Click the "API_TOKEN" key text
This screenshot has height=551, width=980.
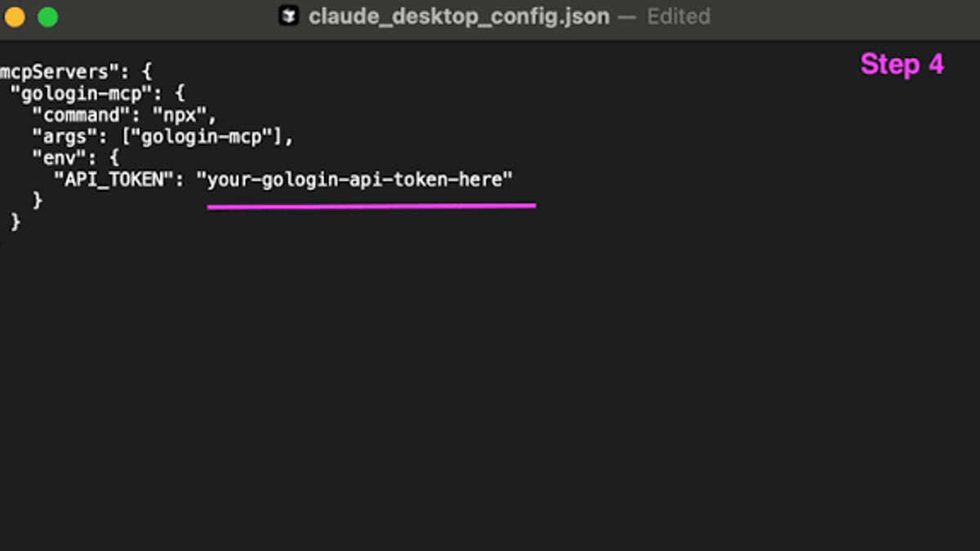pyautogui.click(x=114, y=180)
